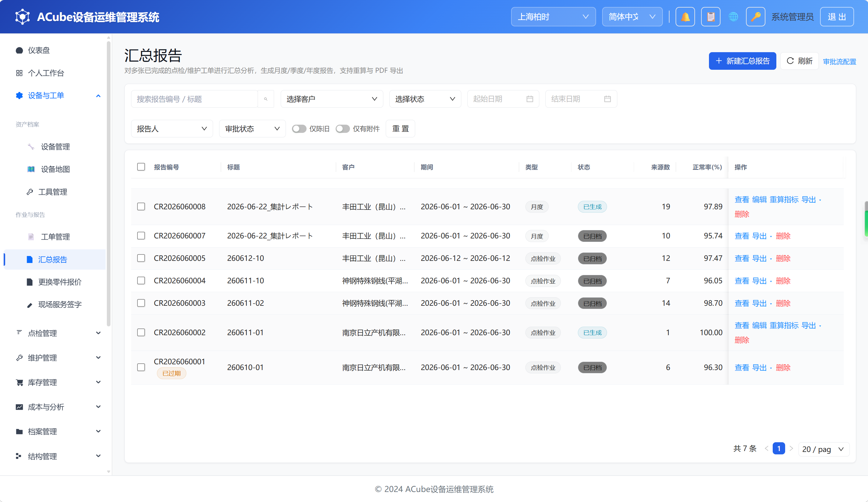Open 设备地图 in the sidebar
868x502 pixels.
pos(55,169)
